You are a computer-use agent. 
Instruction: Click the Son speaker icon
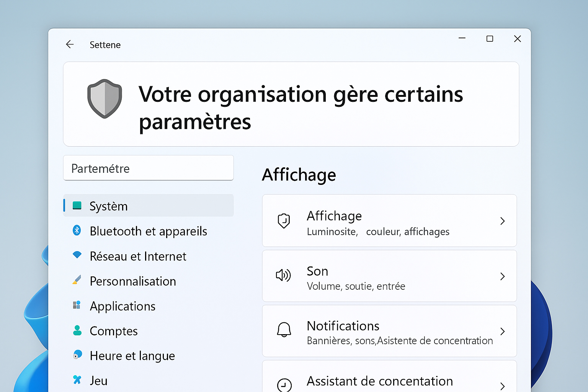coord(283,275)
